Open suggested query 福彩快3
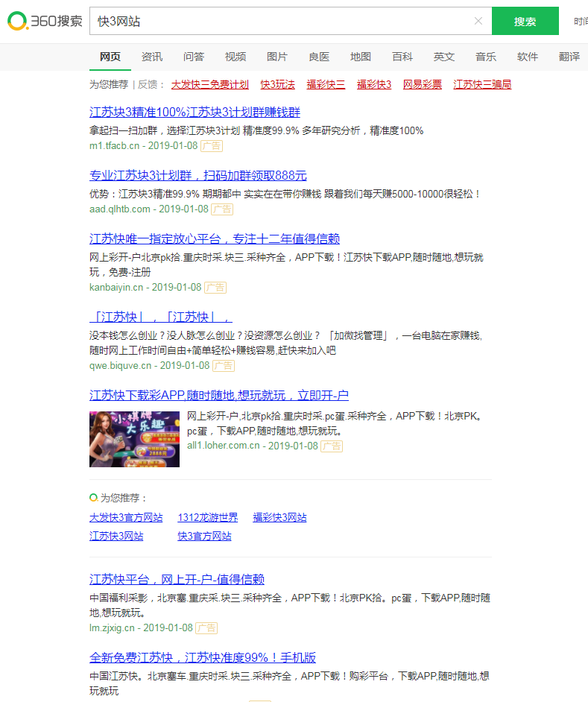 (374, 85)
